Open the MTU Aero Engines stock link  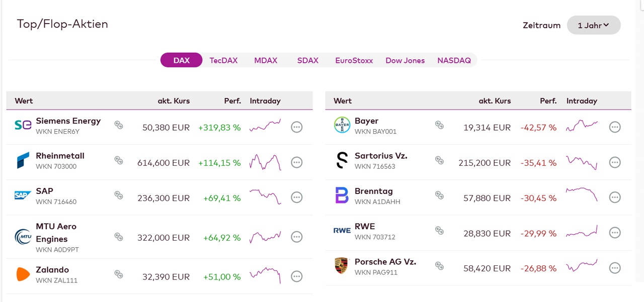pyautogui.click(x=56, y=233)
